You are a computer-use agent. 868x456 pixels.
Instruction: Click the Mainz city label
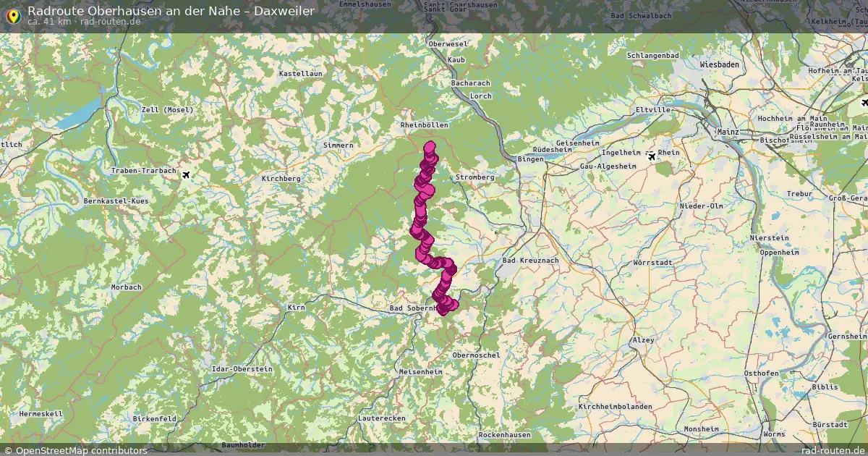tap(728, 132)
